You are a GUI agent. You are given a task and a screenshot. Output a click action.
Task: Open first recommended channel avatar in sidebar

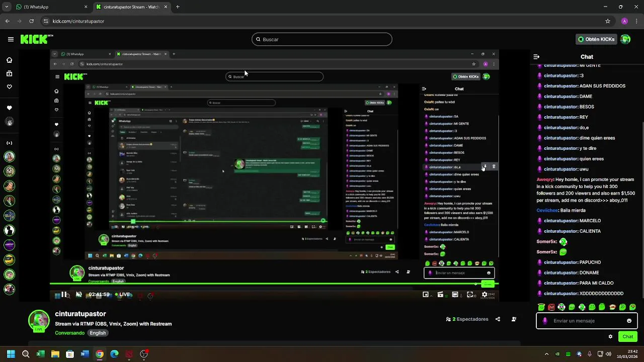tap(9, 157)
